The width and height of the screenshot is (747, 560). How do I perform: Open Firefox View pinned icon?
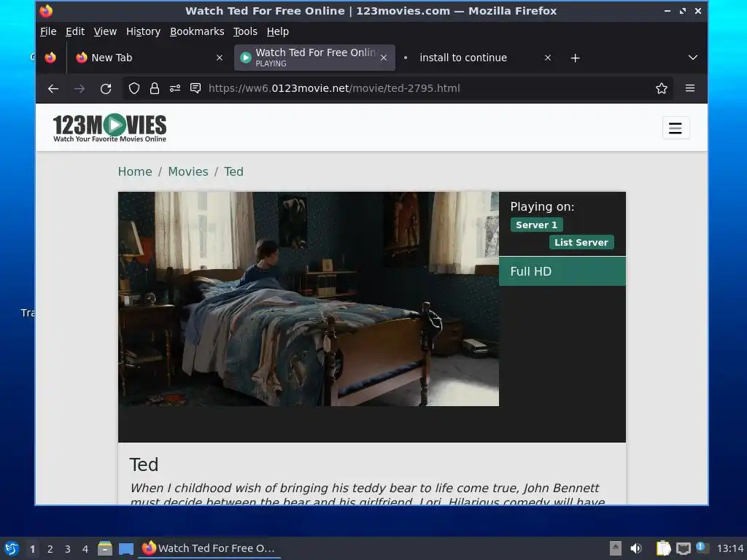[x=50, y=58]
